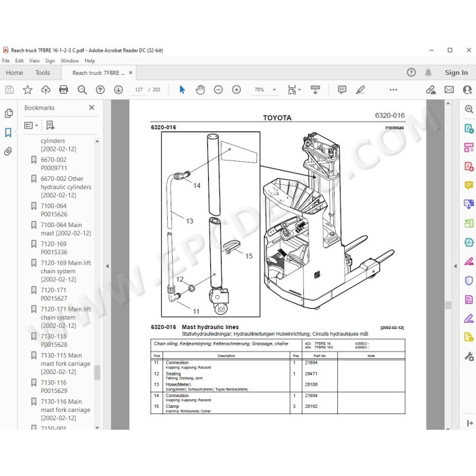Zoom in with the plus button
Screen dimensions: 476x476
pyautogui.click(x=237, y=90)
